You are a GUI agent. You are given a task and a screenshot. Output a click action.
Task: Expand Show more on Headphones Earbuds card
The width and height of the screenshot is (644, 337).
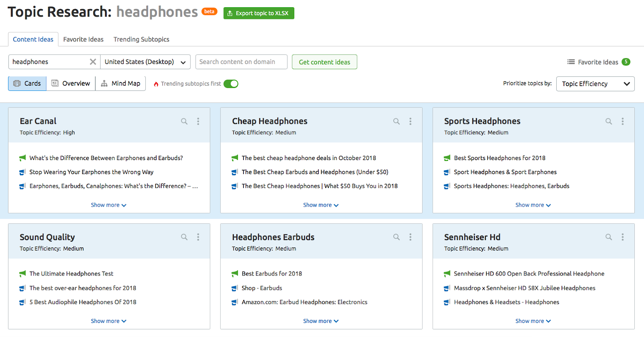(321, 321)
